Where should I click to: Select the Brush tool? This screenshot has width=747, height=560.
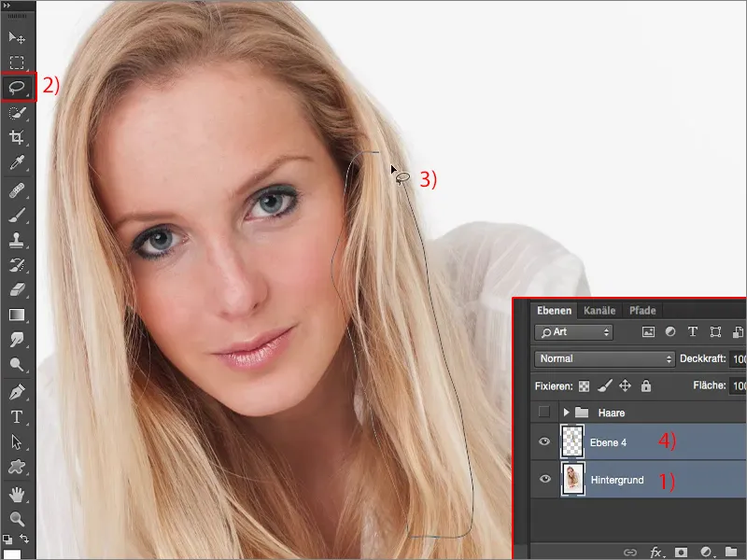click(17, 216)
